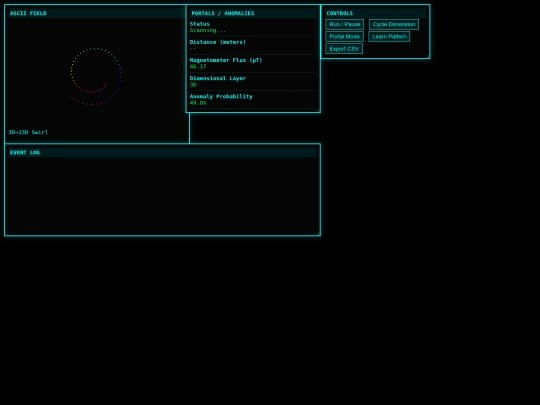Click the Status label

(x=199, y=24)
